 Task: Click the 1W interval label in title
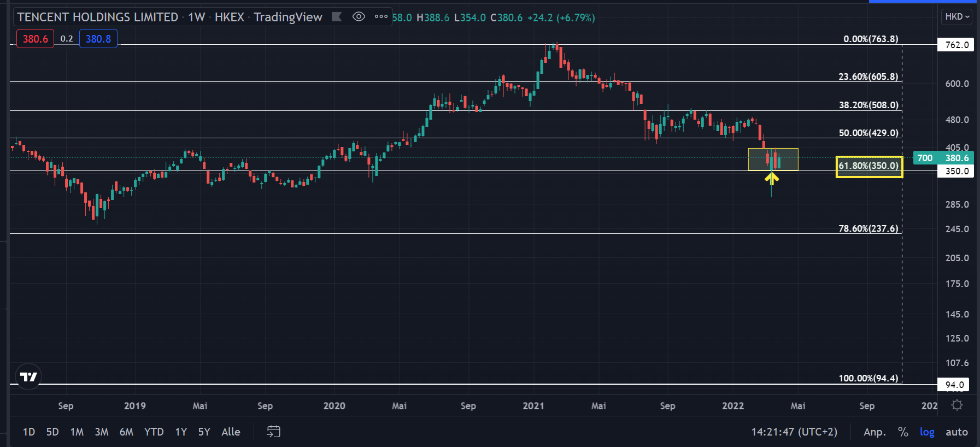pos(196,17)
